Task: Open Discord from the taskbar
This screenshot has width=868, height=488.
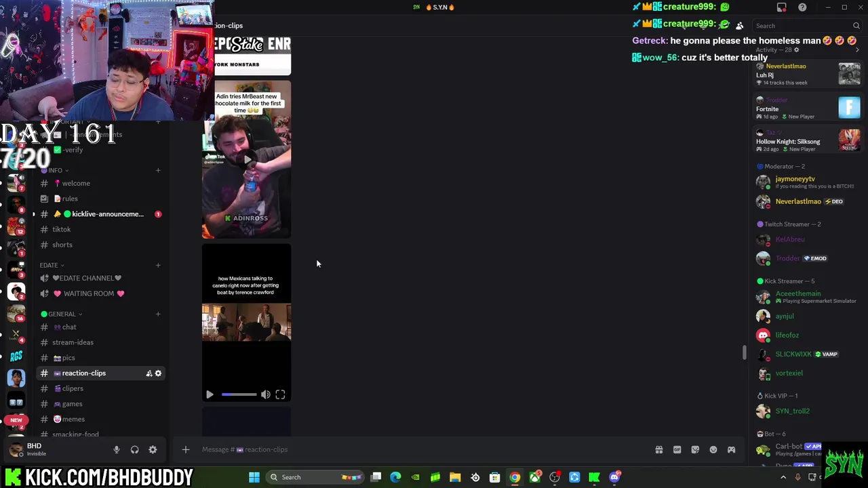Action: [x=615, y=477]
